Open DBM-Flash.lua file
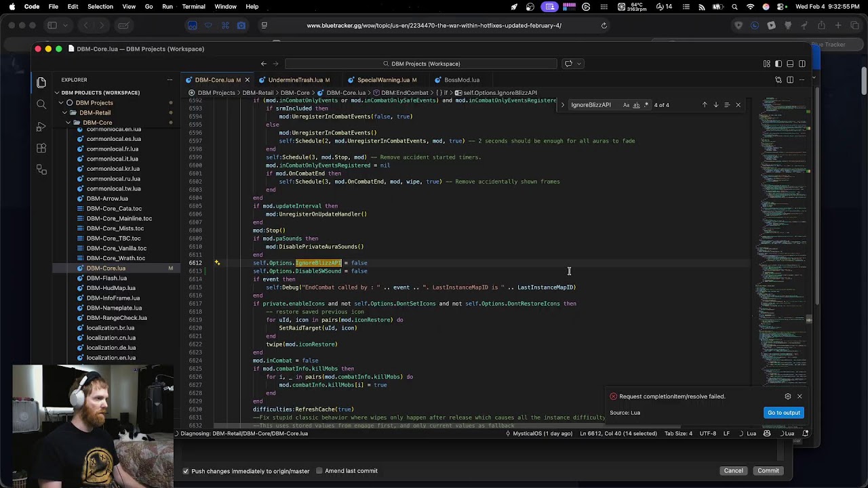The height and width of the screenshot is (488, 868). pyautogui.click(x=106, y=278)
